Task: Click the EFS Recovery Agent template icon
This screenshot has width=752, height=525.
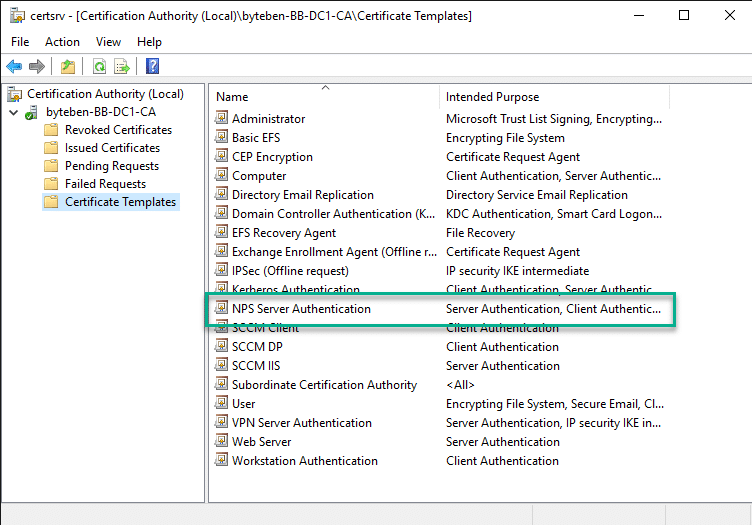Action: pos(221,232)
